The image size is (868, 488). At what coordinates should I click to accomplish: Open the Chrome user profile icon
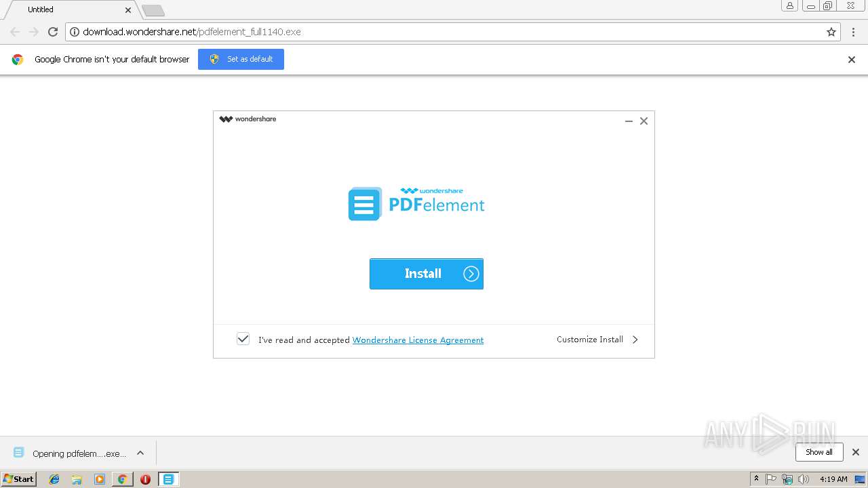point(790,5)
